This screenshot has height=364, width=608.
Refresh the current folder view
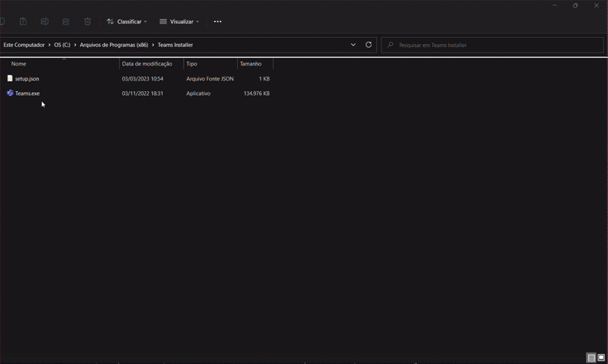pos(369,45)
